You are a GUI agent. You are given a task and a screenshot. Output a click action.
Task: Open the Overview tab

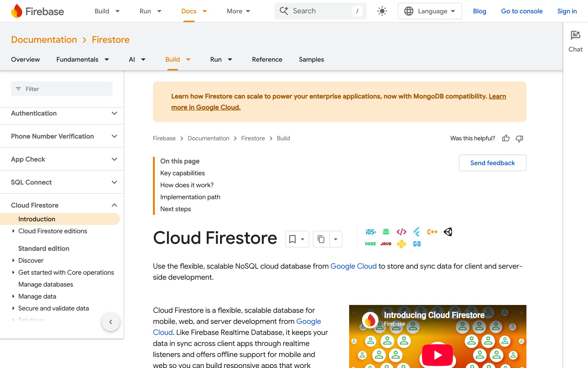[25, 59]
